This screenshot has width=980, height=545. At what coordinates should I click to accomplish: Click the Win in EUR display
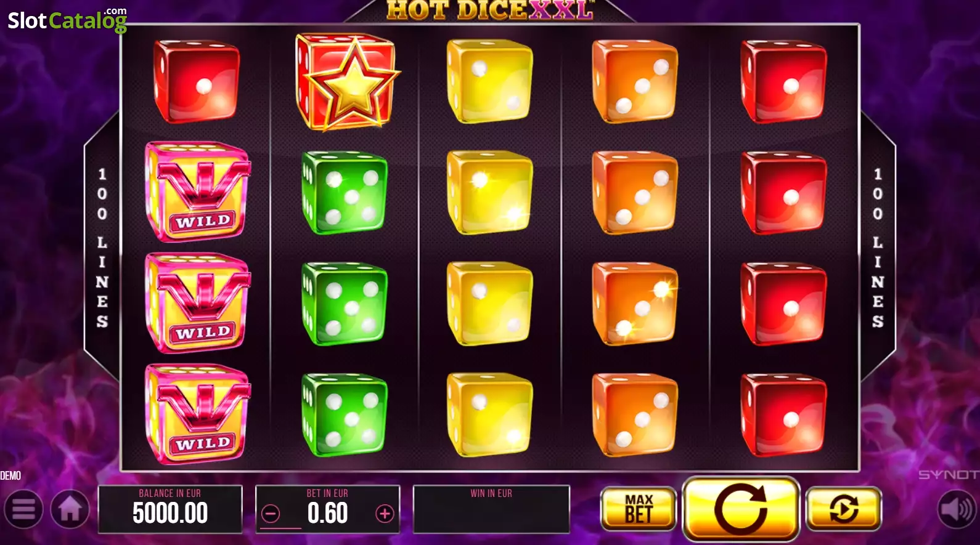491,509
